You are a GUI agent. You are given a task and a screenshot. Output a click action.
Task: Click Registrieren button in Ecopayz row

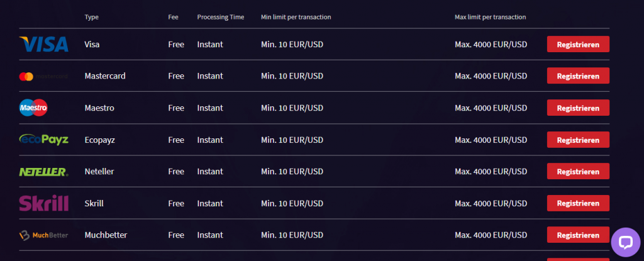578,140
